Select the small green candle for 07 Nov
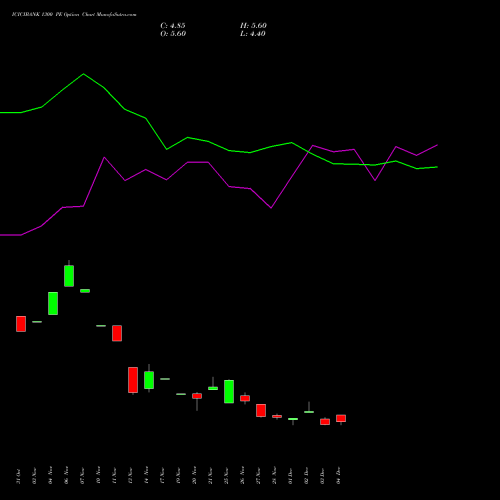The width and height of the screenshot is (500, 500). click(x=85, y=291)
